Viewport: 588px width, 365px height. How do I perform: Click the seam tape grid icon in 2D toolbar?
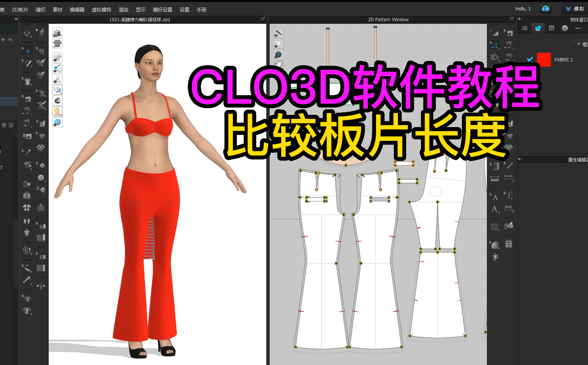tap(508, 244)
